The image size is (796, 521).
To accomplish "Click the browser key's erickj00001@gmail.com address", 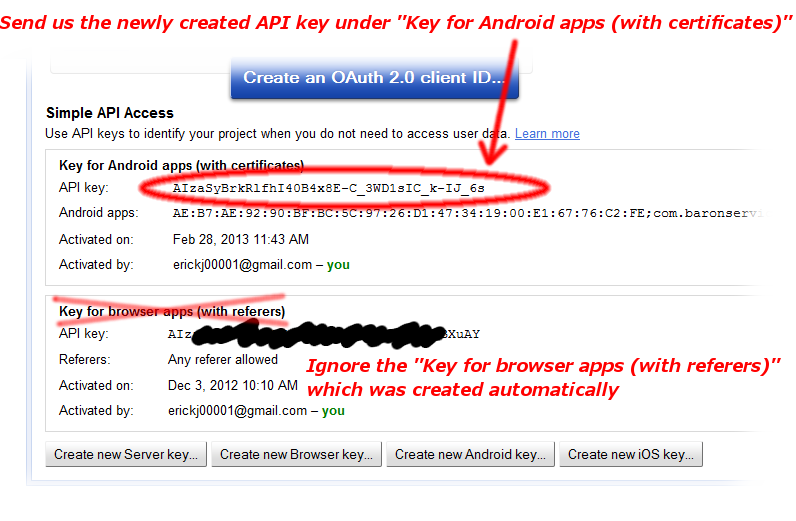I will pos(238,411).
